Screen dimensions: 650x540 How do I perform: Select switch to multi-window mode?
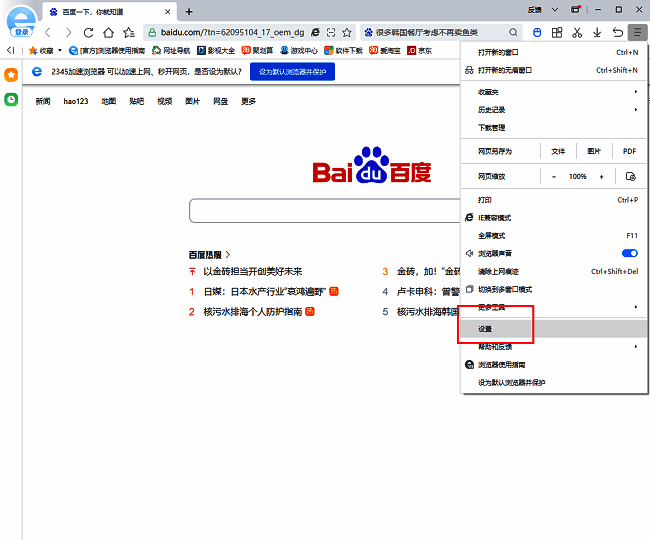pyautogui.click(x=553, y=289)
